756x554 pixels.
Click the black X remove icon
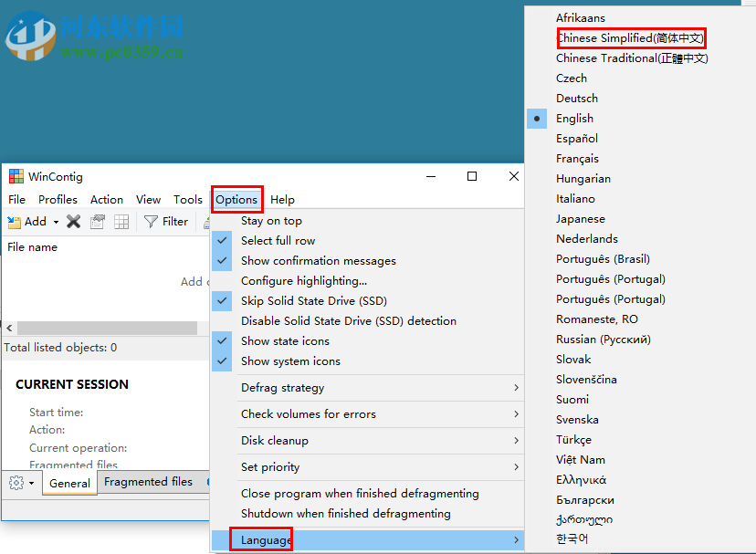click(73, 222)
